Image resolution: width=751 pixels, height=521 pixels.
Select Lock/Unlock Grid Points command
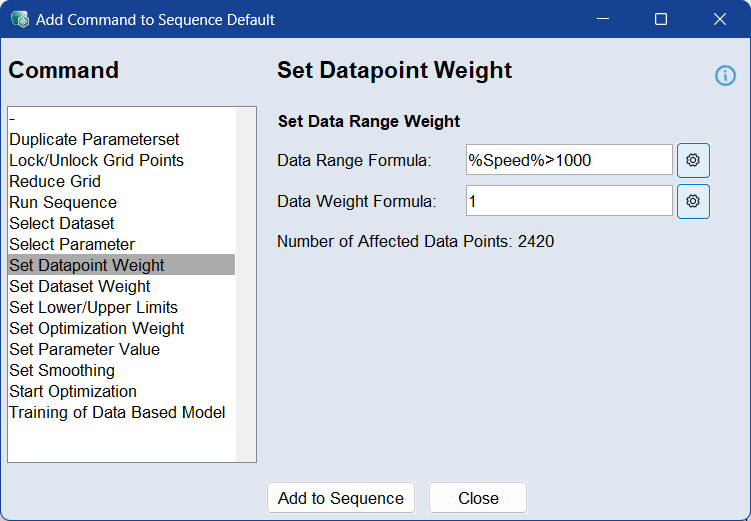coord(96,160)
